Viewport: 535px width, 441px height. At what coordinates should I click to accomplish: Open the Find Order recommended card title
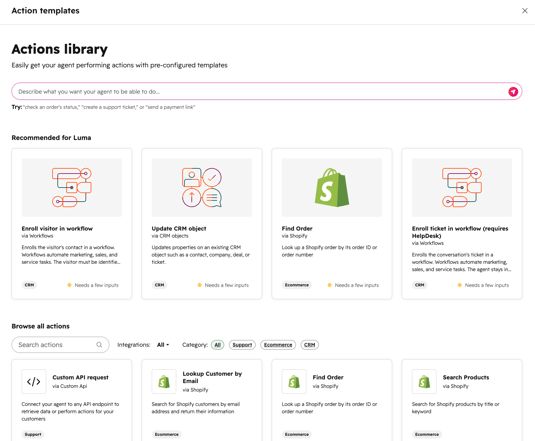point(297,229)
